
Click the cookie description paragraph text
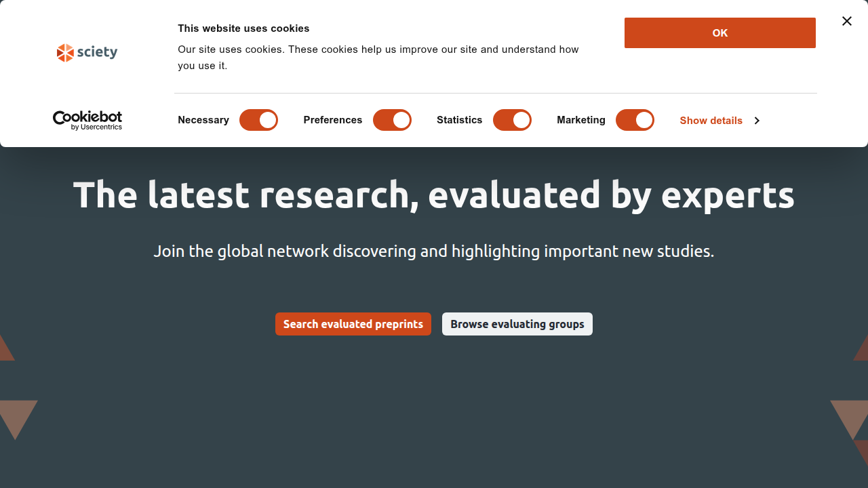(x=378, y=58)
